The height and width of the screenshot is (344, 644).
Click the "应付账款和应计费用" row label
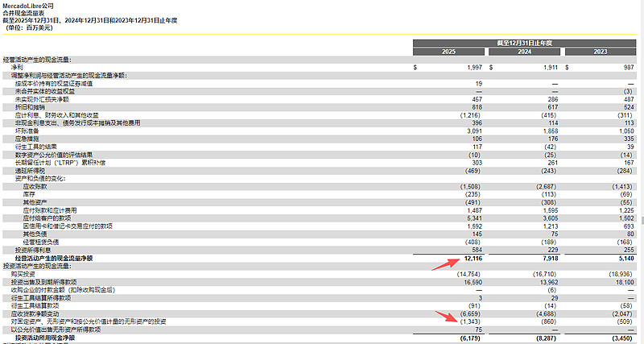coord(50,210)
